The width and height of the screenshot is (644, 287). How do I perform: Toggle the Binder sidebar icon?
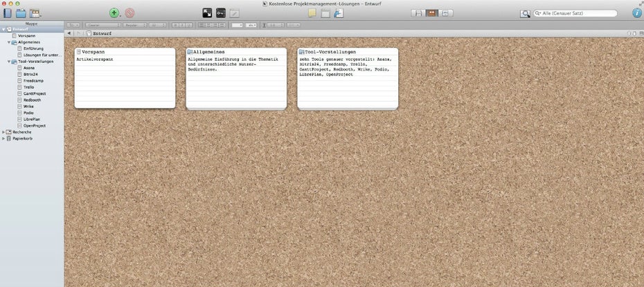(6, 13)
